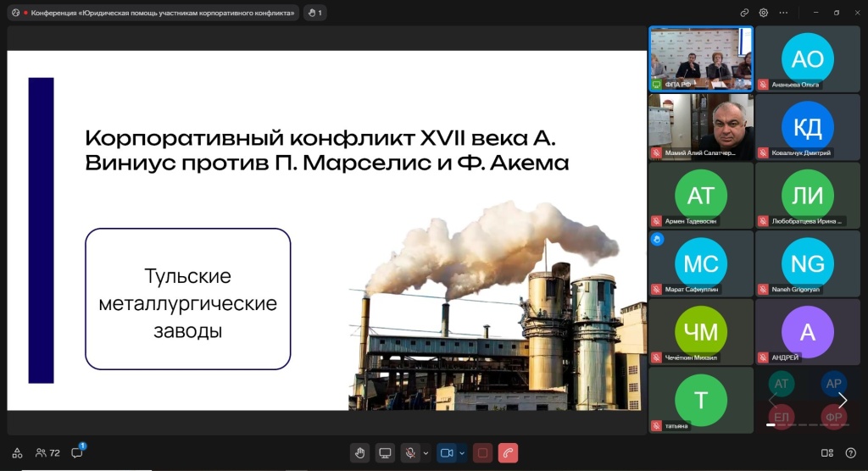Toggle the camera on or off
This screenshot has height=471, width=868.
pos(447,453)
